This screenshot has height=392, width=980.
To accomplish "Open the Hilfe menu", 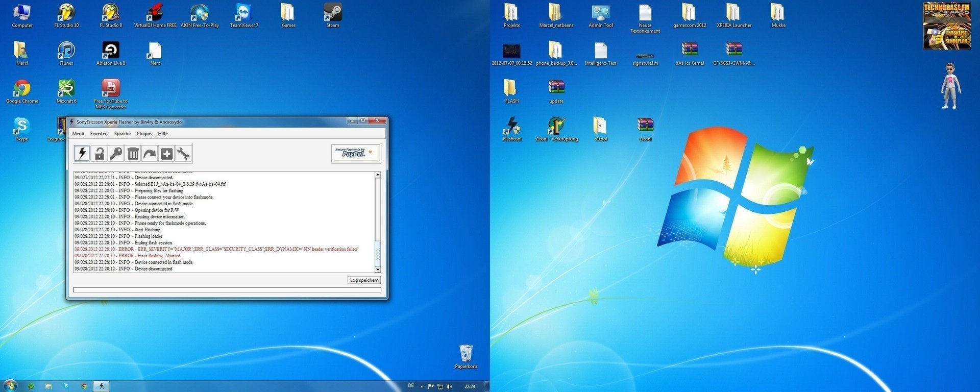I will pos(163,134).
